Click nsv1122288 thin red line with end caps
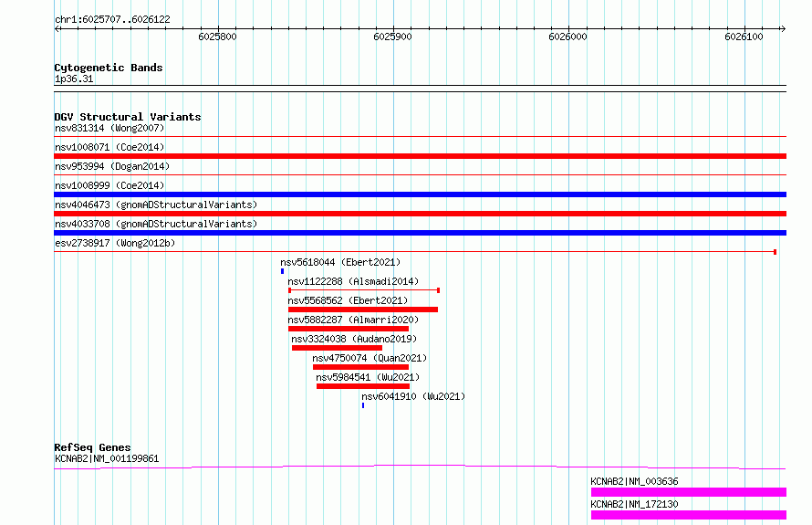812x525 pixels. (364, 290)
